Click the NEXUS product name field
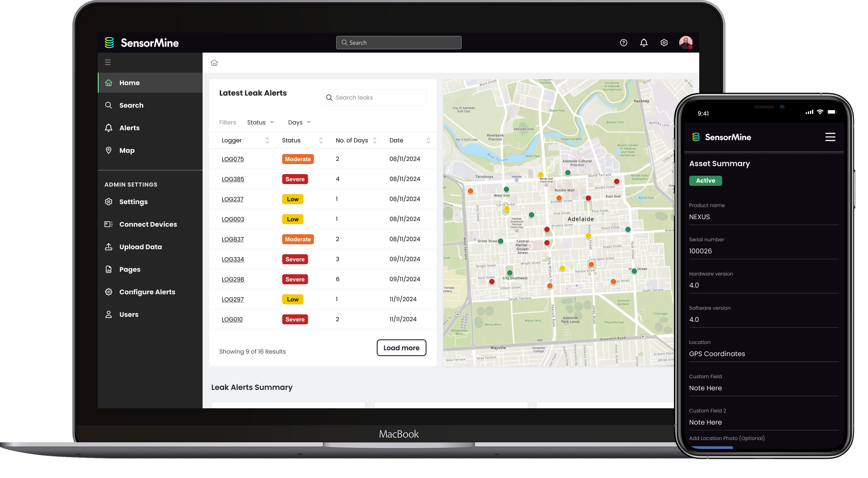 point(764,217)
